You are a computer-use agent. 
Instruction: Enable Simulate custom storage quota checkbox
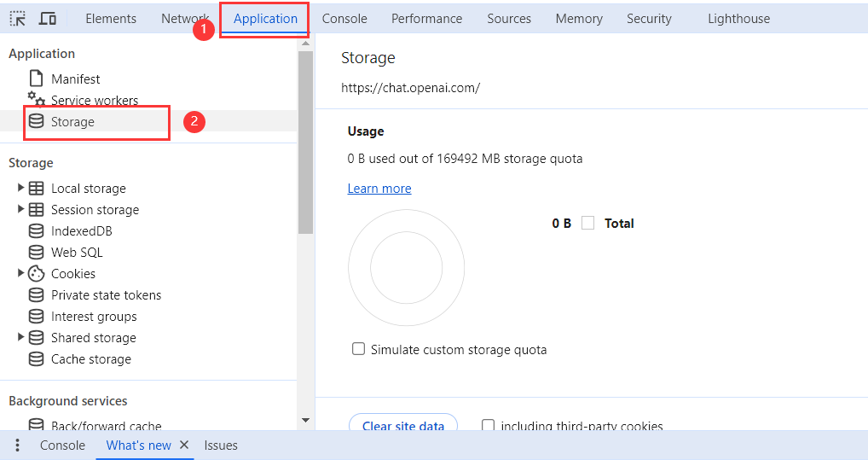359,349
